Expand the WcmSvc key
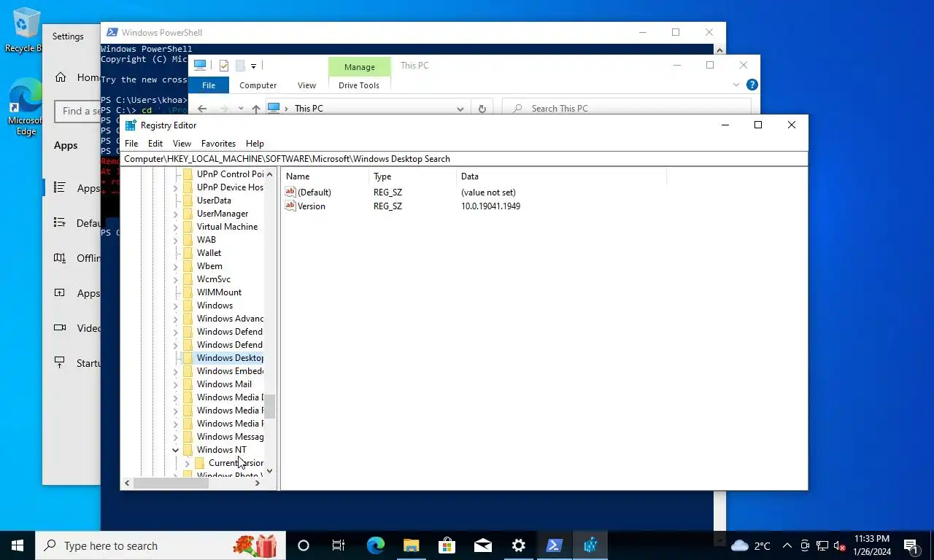The width and height of the screenshot is (934, 560). click(x=175, y=279)
